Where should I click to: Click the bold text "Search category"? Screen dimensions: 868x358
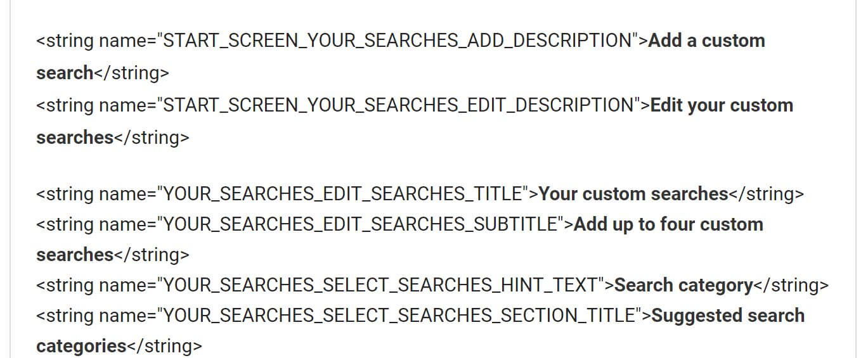coord(683,285)
